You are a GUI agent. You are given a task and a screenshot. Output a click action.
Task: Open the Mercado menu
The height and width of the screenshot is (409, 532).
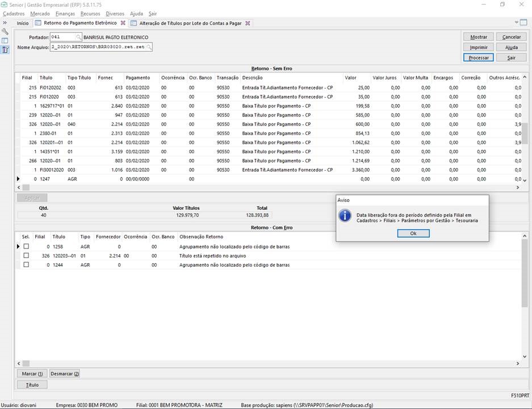click(x=40, y=14)
